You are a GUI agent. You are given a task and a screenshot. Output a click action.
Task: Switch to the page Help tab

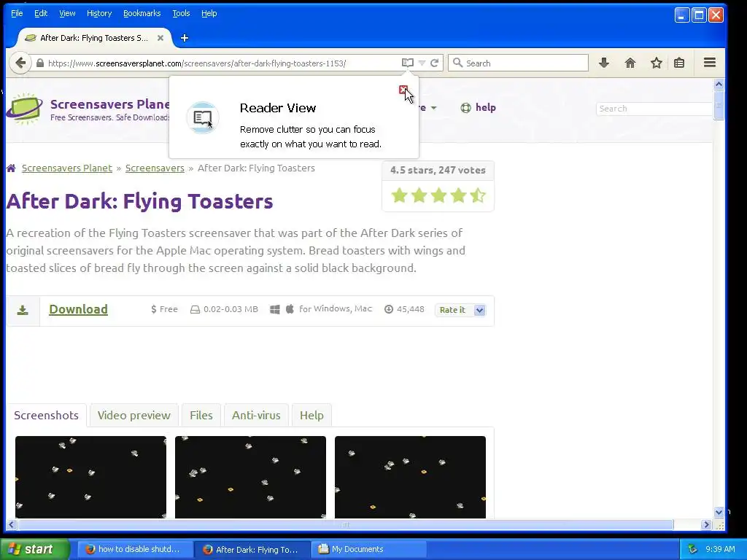click(311, 415)
